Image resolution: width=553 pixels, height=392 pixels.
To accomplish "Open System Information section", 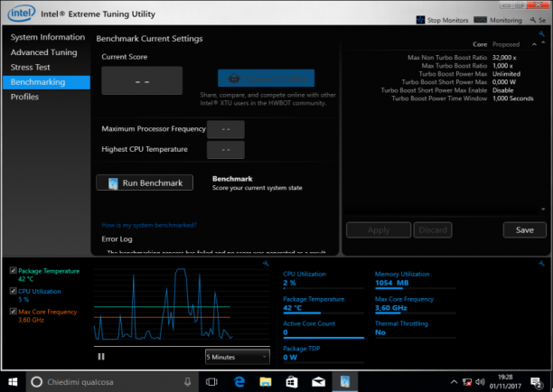I will [x=48, y=37].
